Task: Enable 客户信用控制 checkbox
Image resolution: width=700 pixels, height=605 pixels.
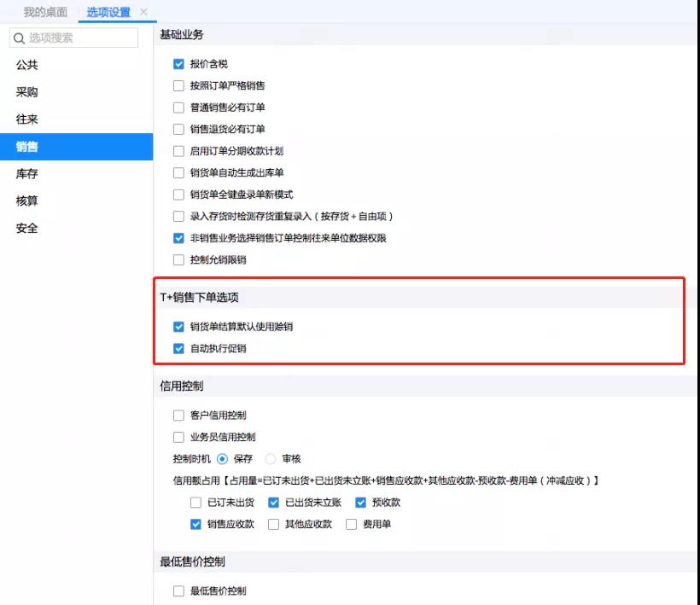Action: [178, 416]
